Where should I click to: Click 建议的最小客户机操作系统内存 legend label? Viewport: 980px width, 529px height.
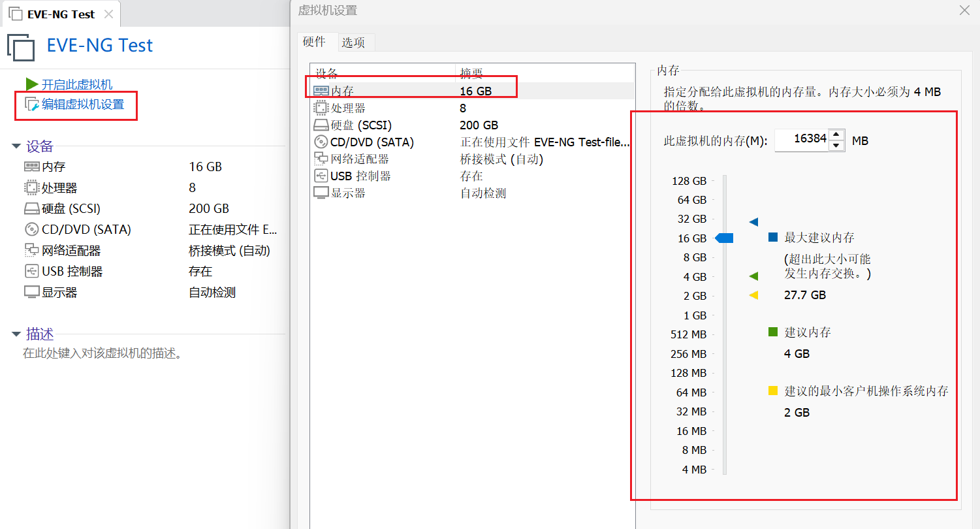coord(866,391)
